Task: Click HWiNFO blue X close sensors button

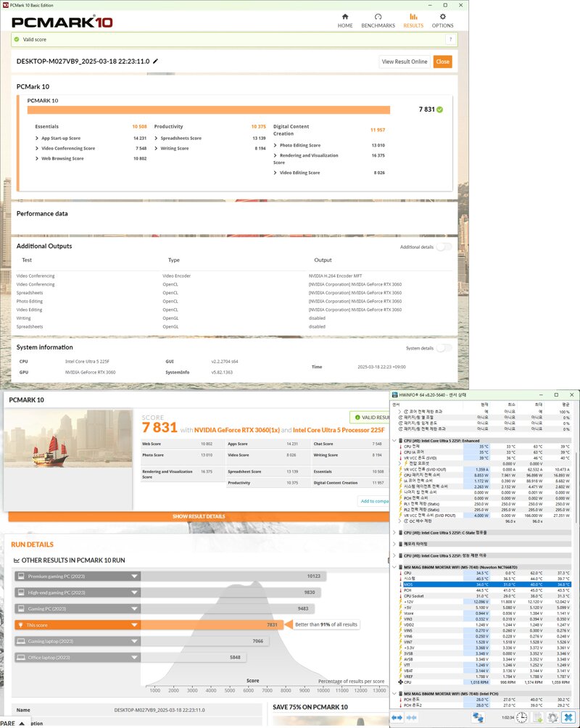Action: point(568,717)
